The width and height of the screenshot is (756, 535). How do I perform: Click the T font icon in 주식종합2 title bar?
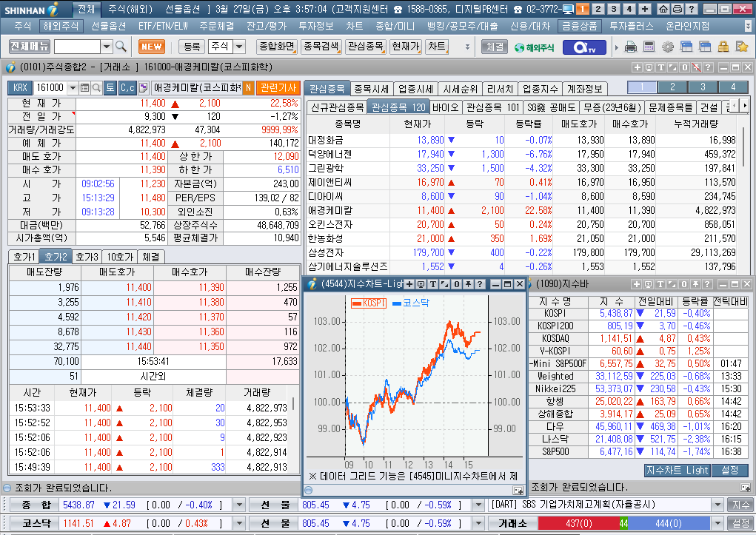point(660,67)
